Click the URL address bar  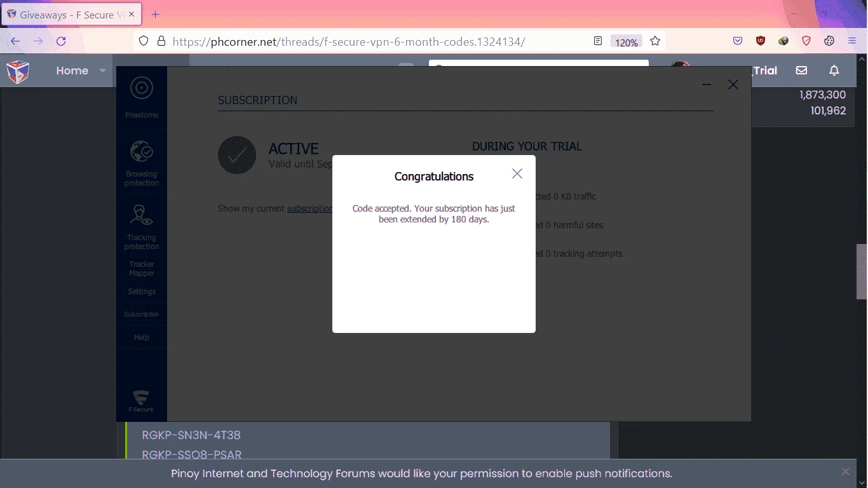(348, 41)
